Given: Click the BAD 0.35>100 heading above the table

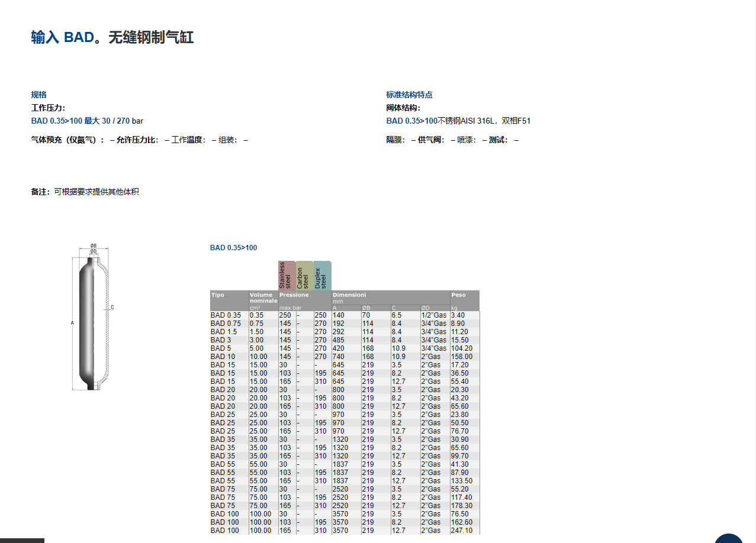Looking at the screenshot, I should (x=233, y=248).
